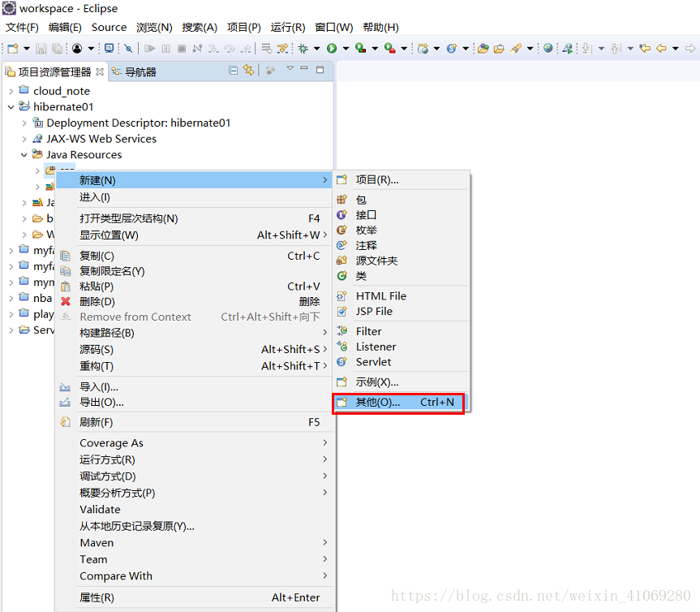Click the Terminate stop square icon
Viewport: 700px width, 612px height.
181,48
